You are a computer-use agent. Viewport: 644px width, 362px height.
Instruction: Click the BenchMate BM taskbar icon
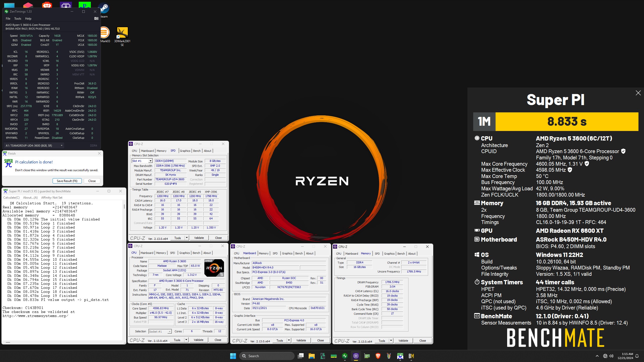pos(411,356)
